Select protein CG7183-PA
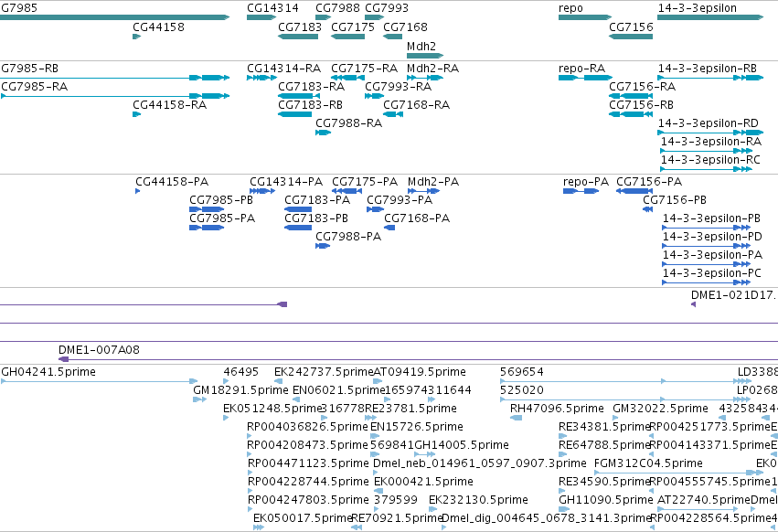 [x=317, y=200]
